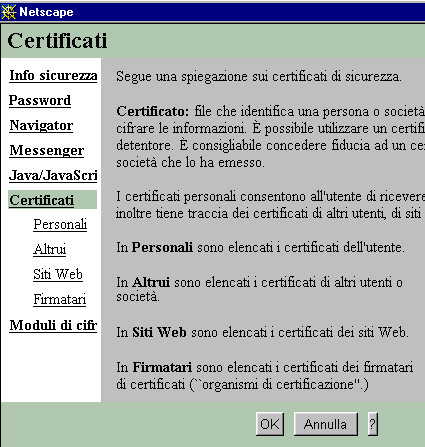Click bold Siti Web term in explanation text

pos(159,332)
